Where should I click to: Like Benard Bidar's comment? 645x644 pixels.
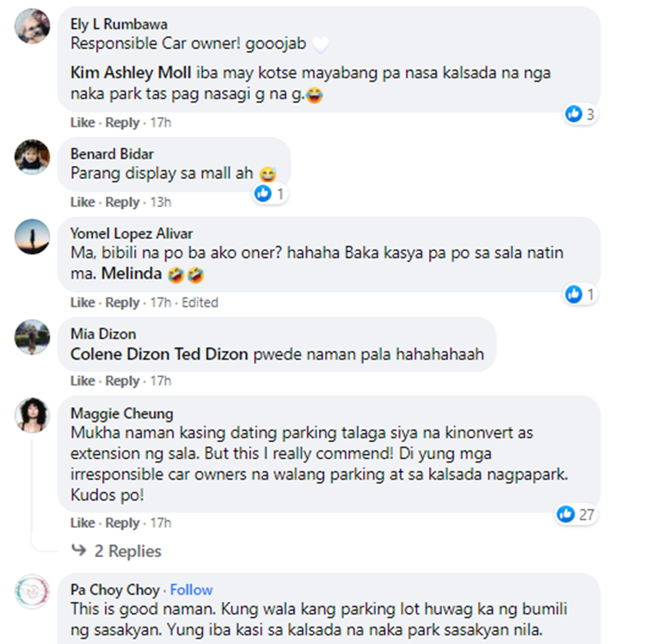(x=83, y=202)
